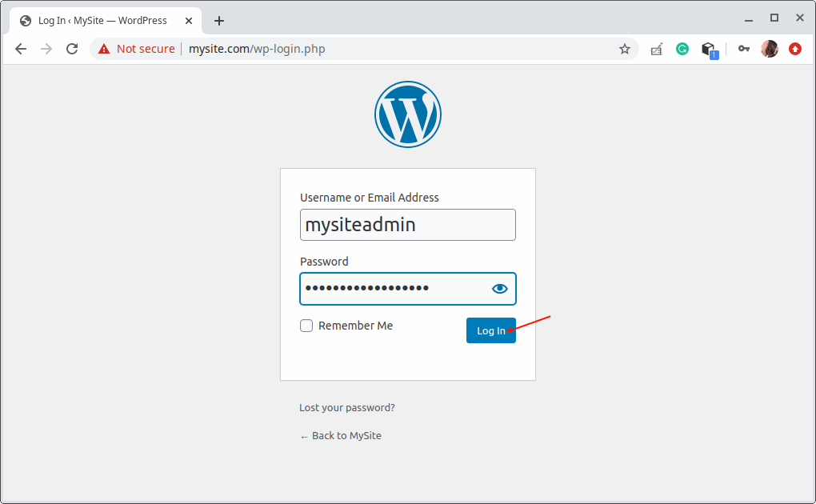Click the red update arrow icon

(x=795, y=49)
